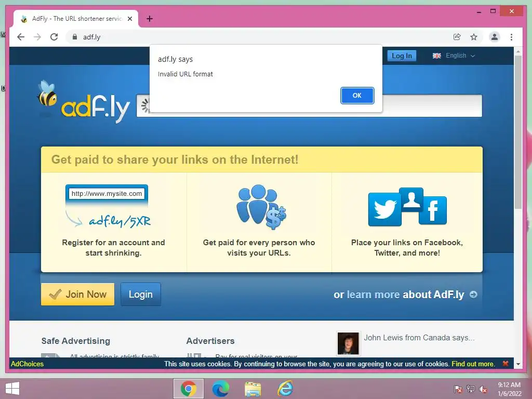This screenshot has height=399, width=532.
Task: Click the network tray icon
Action: point(471,389)
